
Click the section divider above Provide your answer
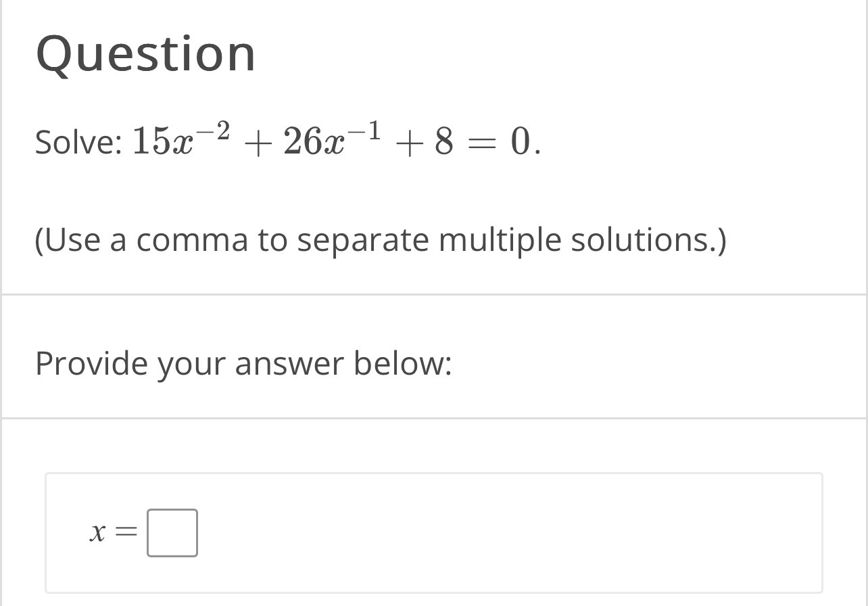tap(433, 292)
